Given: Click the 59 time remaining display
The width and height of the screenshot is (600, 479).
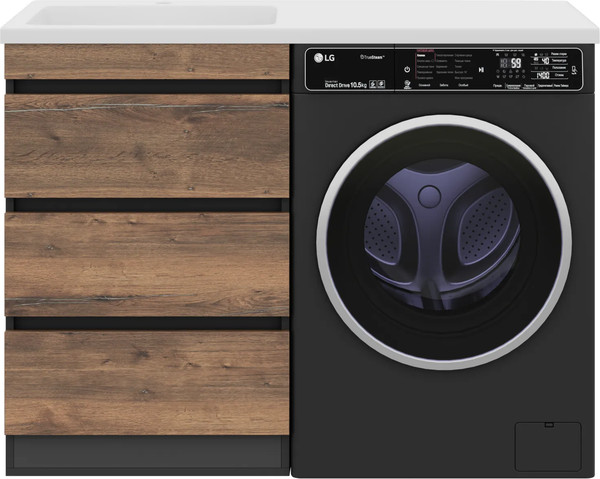Looking at the screenshot, I should 515,62.
